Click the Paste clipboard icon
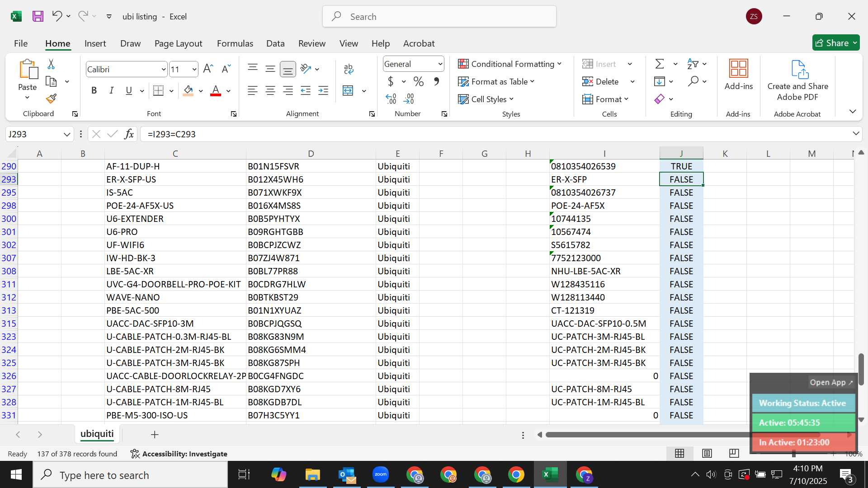 coord(28,70)
